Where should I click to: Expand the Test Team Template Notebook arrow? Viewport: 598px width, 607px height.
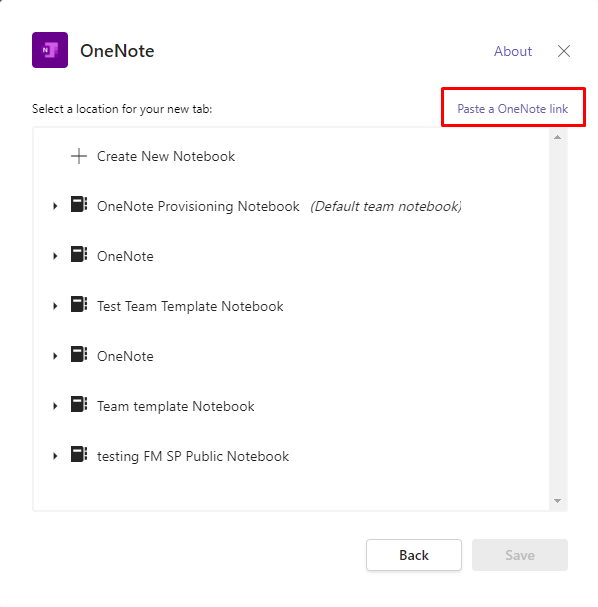(55, 306)
